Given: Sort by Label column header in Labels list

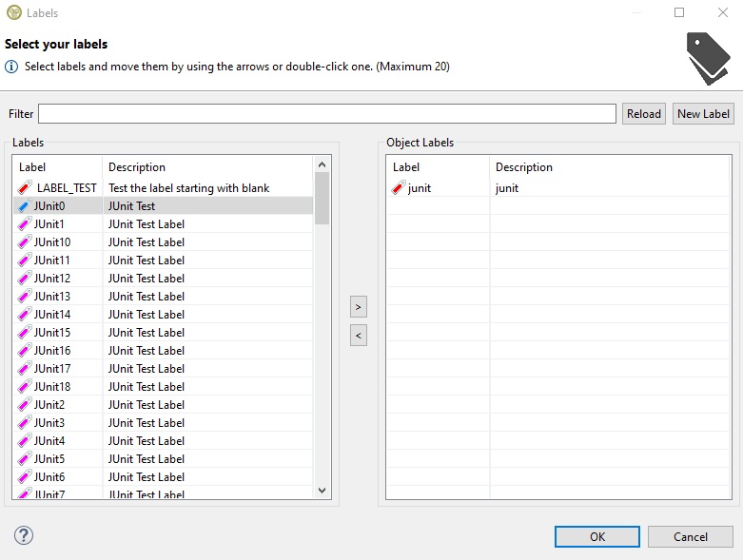Looking at the screenshot, I should point(55,167).
